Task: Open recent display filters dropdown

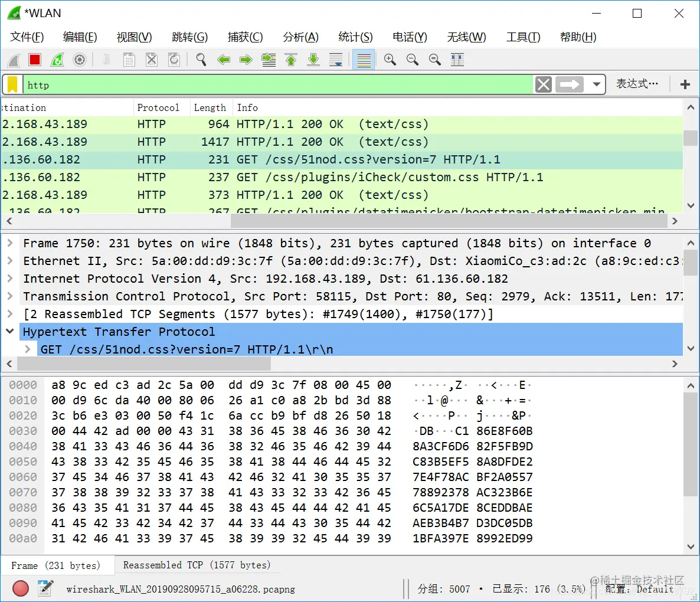Action: point(597,84)
